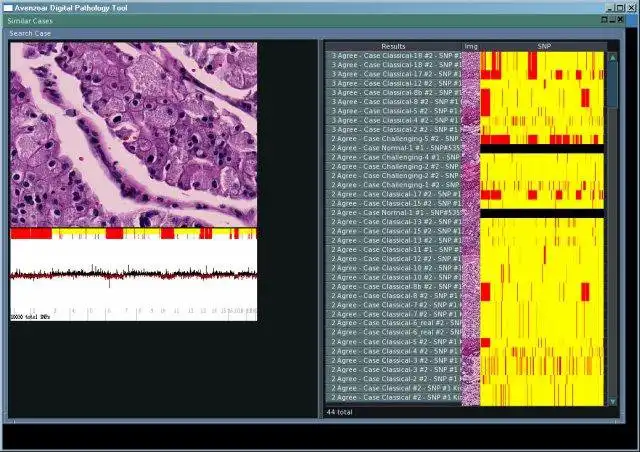Screen dimensions: 640x452
Task: Click the Img column header
Action: 471,46
